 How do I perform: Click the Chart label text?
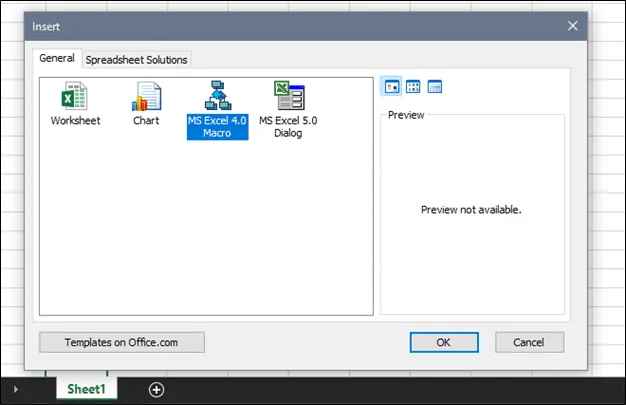(146, 121)
